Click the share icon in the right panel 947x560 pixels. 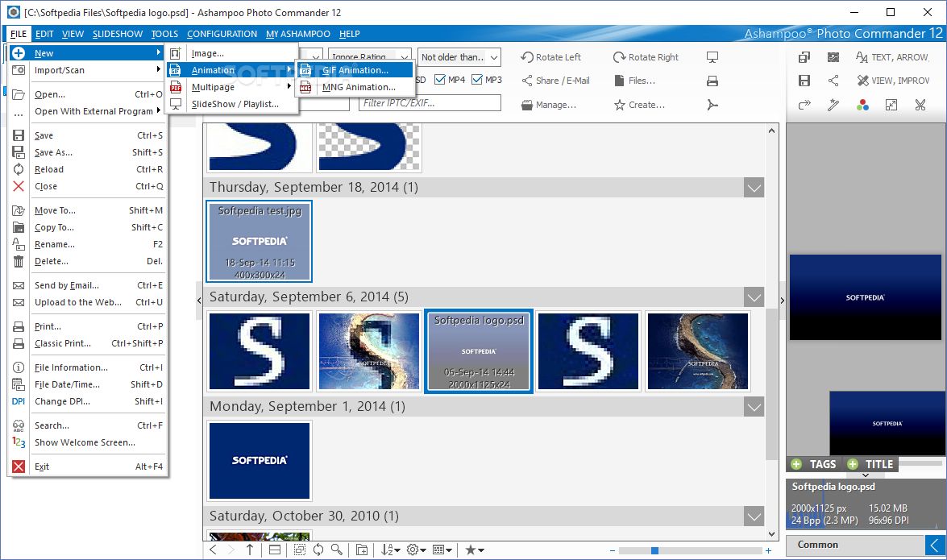click(x=833, y=81)
